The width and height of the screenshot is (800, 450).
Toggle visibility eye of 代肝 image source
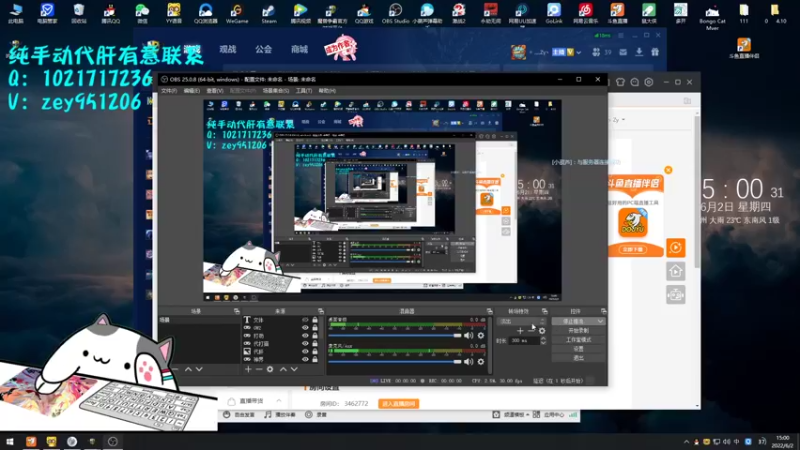click(305, 352)
